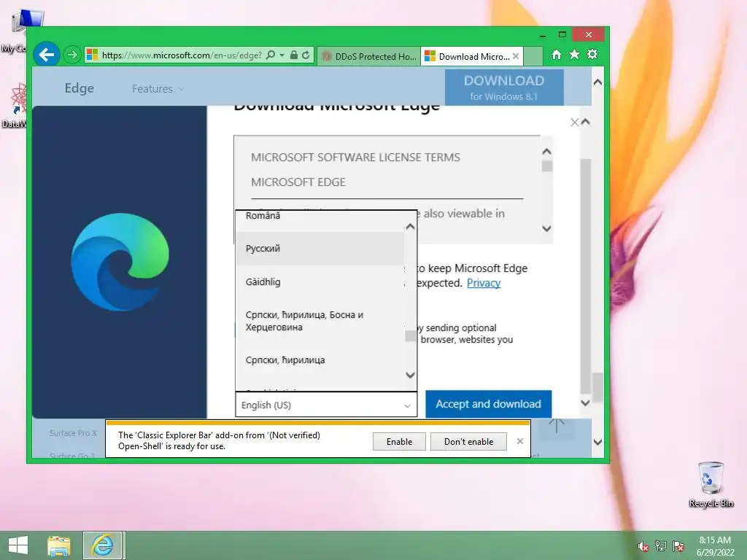
Task: Click page scrollbar up arrow
Action: point(597,82)
